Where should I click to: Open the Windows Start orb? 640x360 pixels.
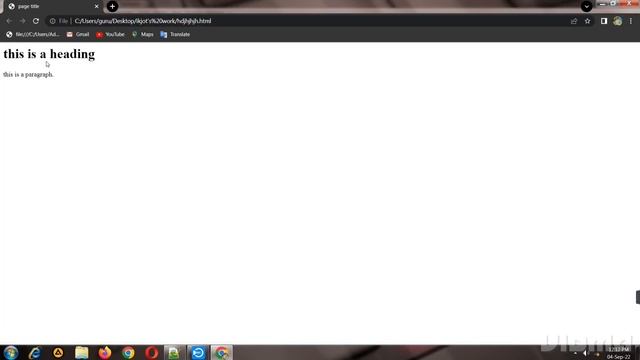[x=11, y=353]
